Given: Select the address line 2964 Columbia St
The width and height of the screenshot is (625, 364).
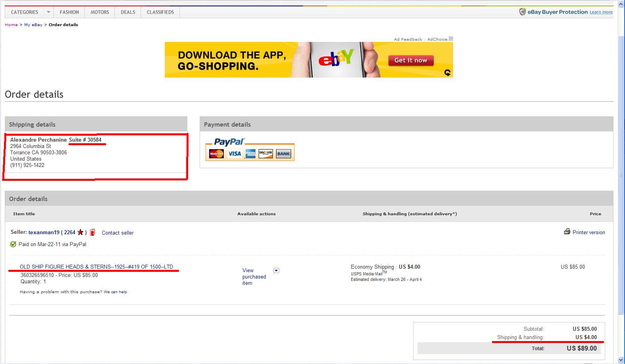Looking at the screenshot, I should pos(30,146).
